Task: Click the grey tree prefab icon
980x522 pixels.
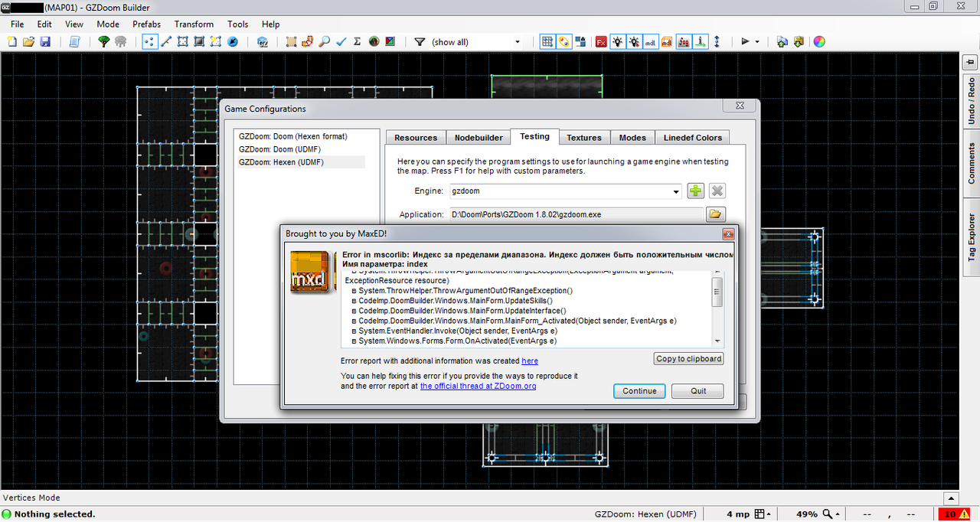Action: 120,42
